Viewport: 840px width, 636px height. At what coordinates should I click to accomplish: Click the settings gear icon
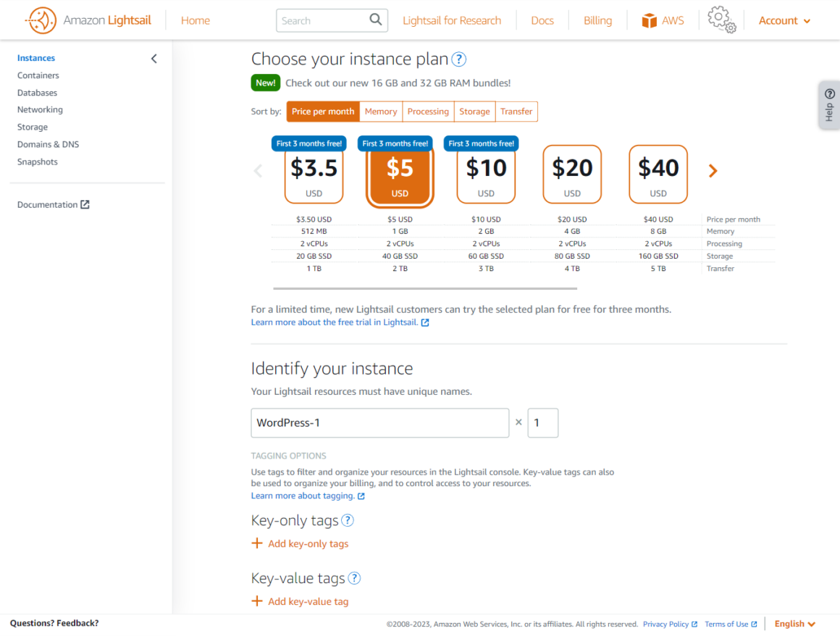pyautogui.click(x=721, y=20)
